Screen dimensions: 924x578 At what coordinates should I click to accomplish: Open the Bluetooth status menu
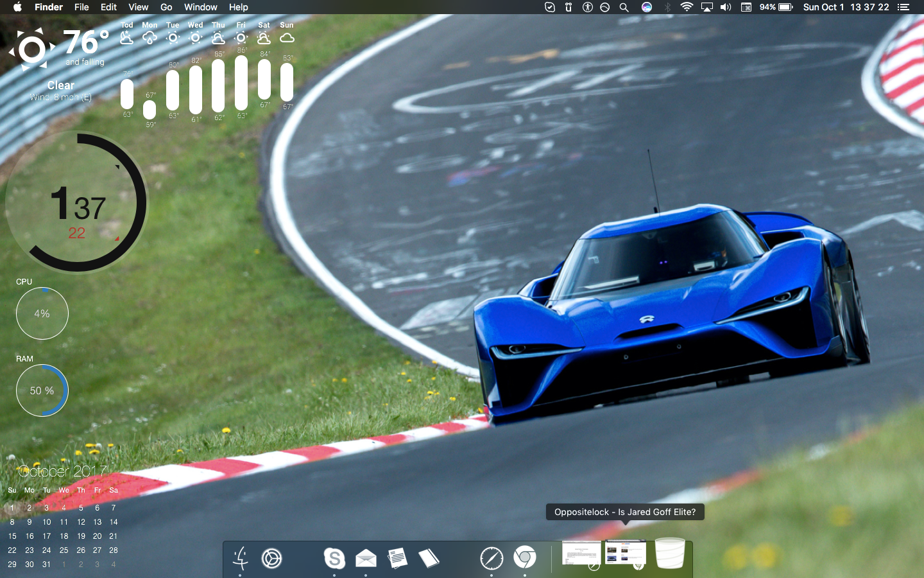coord(667,7)
